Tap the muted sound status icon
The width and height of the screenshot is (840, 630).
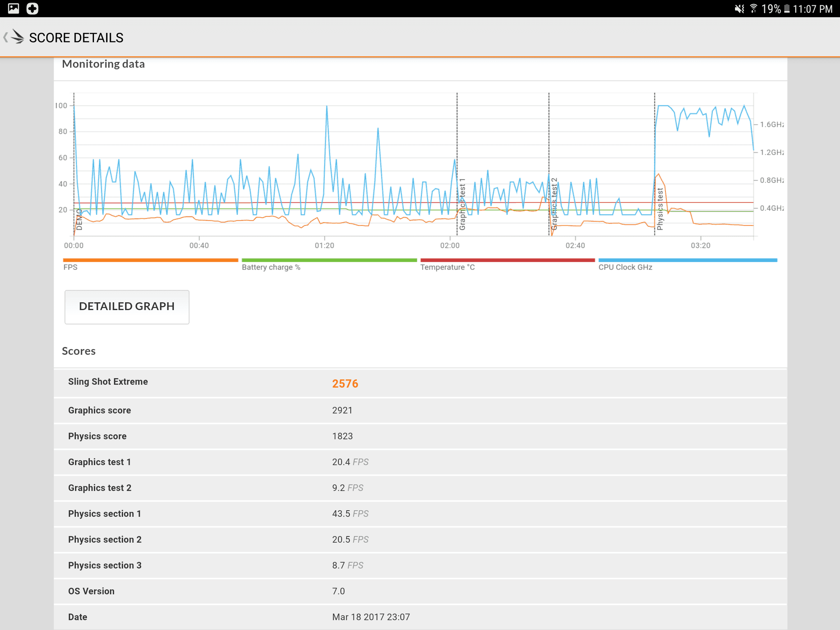(x=739, y=9)
